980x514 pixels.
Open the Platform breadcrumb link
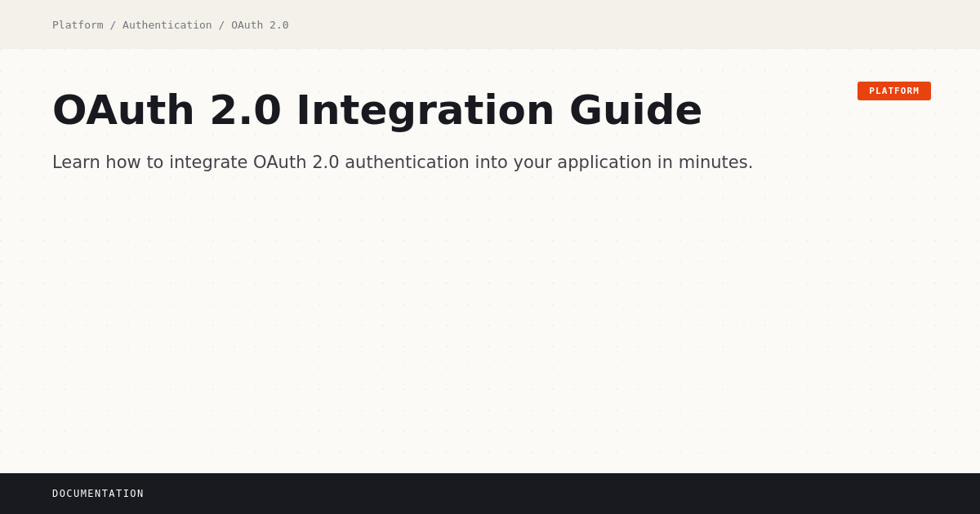click(x=78, y=25)
